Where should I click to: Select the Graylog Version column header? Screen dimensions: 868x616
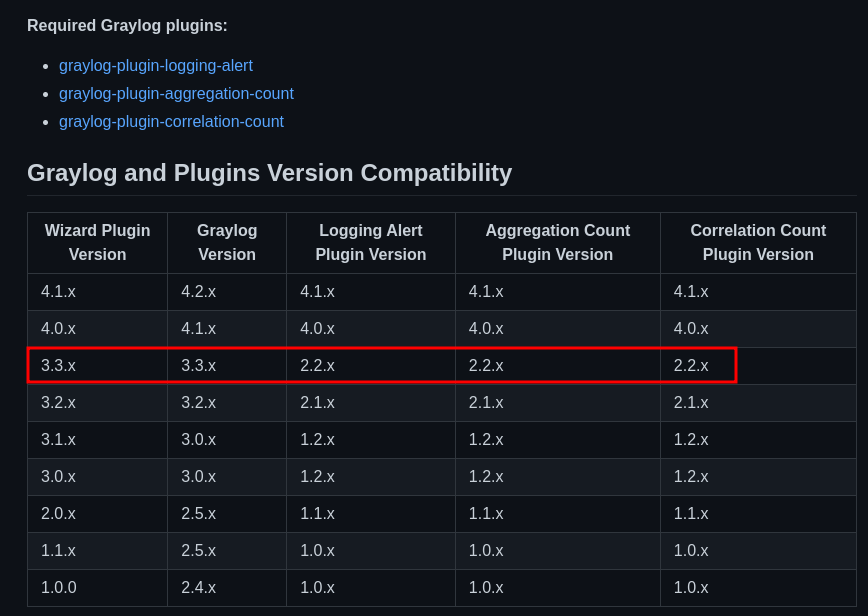[227, 243]
